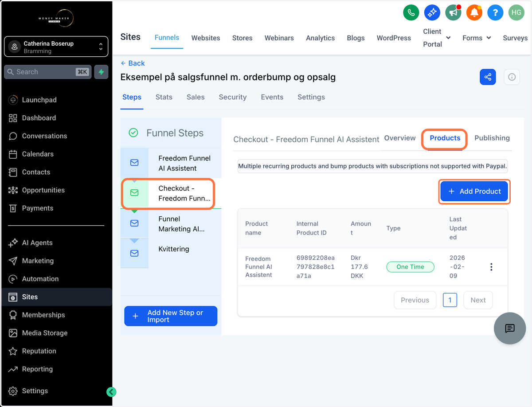Go to the Webinars tab

click(x=279, y=38)
